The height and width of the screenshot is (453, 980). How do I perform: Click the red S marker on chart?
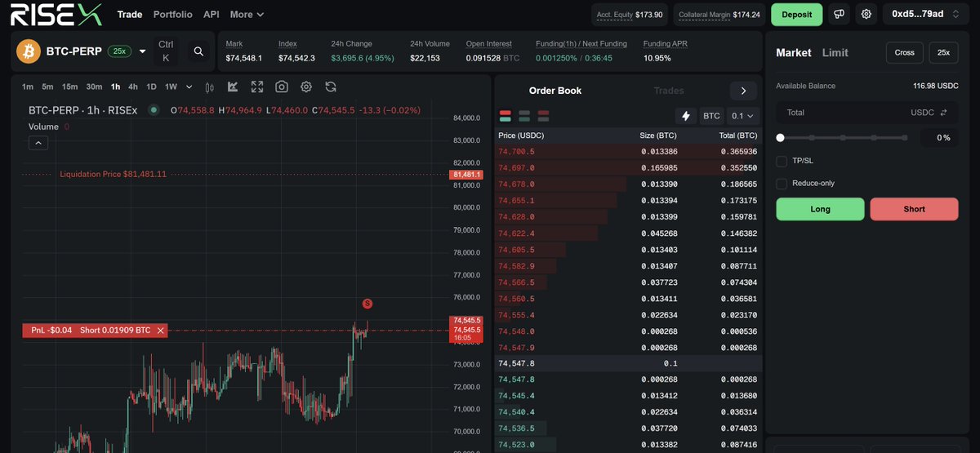point(367,304)
